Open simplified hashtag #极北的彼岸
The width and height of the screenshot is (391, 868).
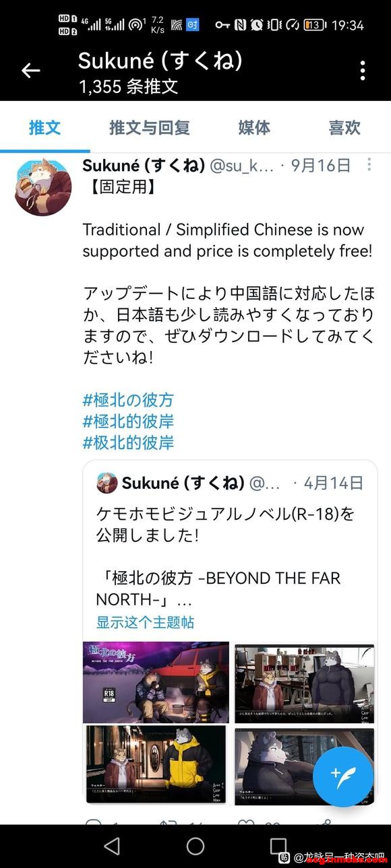tap(128, 442)
